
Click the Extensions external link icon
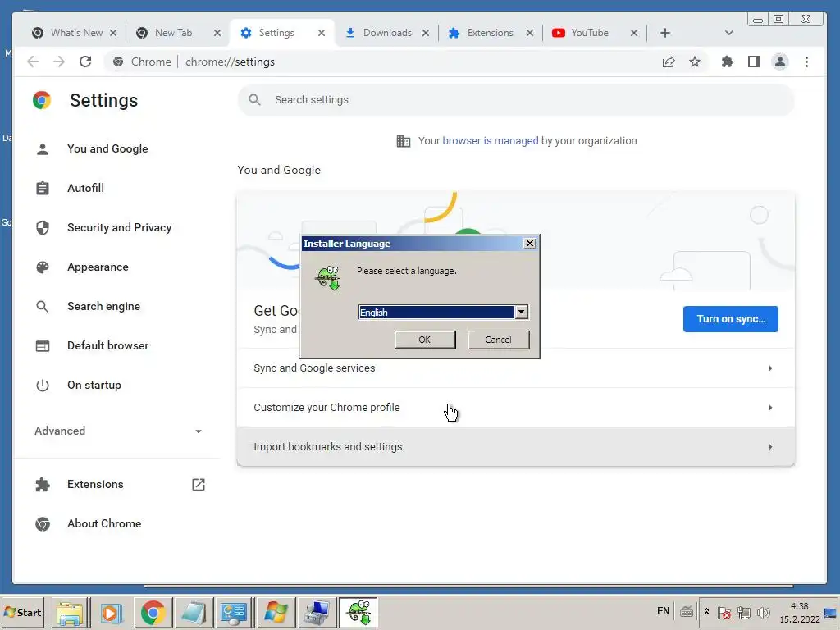(x=199, y=484)
